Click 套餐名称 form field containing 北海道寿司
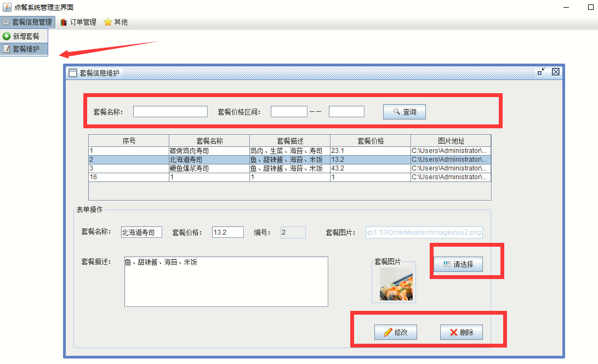Screen dimensions: 598x364 coord(141,232)
